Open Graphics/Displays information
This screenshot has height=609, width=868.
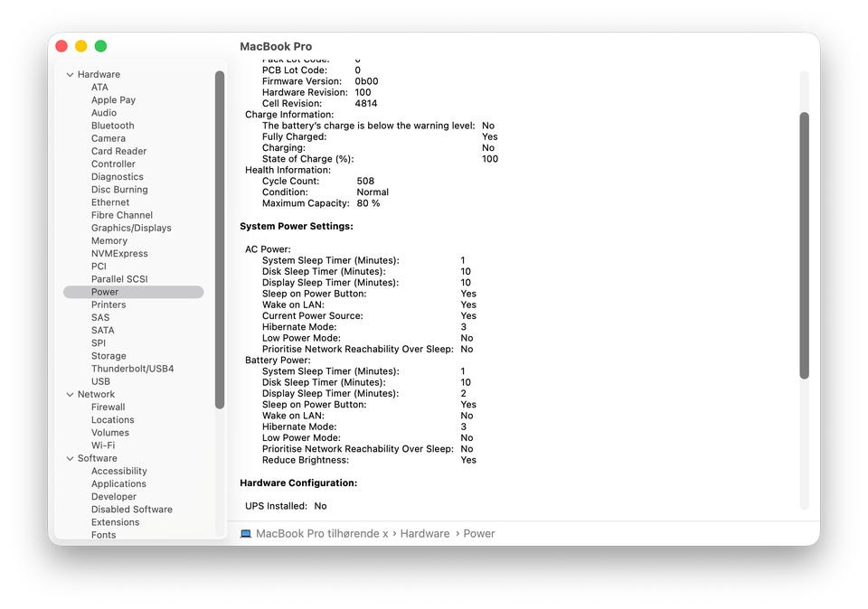coord(131,228)
